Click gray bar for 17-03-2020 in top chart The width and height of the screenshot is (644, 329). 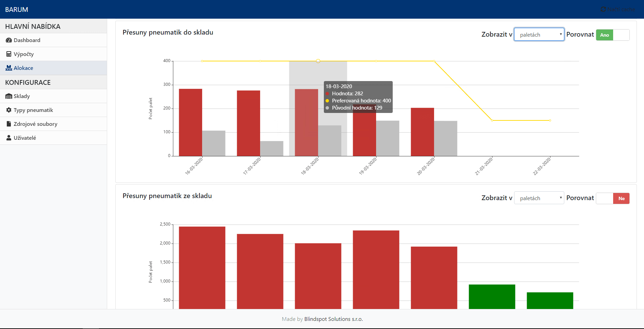[272, 149]
